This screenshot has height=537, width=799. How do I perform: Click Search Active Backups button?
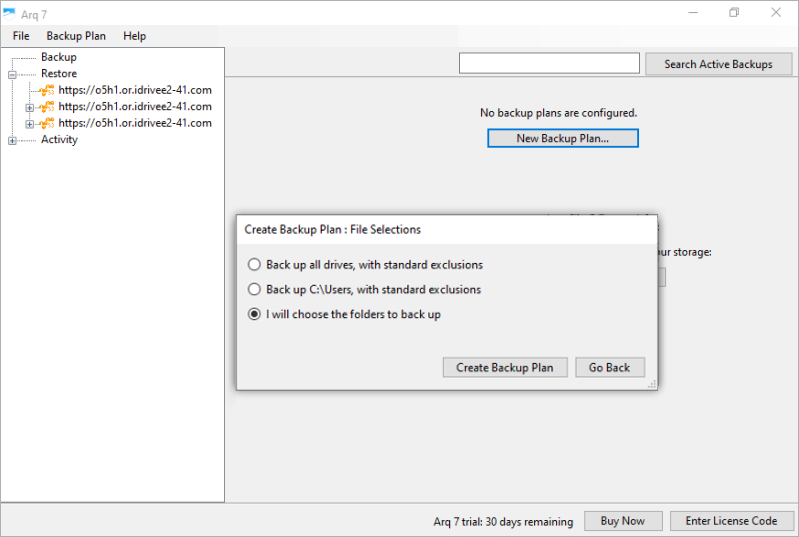[718, 64]
